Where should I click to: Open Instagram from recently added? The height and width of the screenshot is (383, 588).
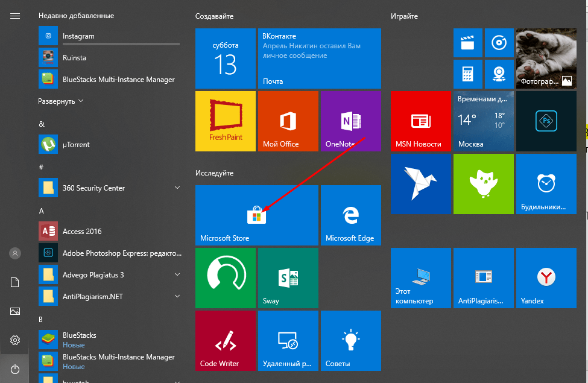pyautogui.click(x=110, y=36)
